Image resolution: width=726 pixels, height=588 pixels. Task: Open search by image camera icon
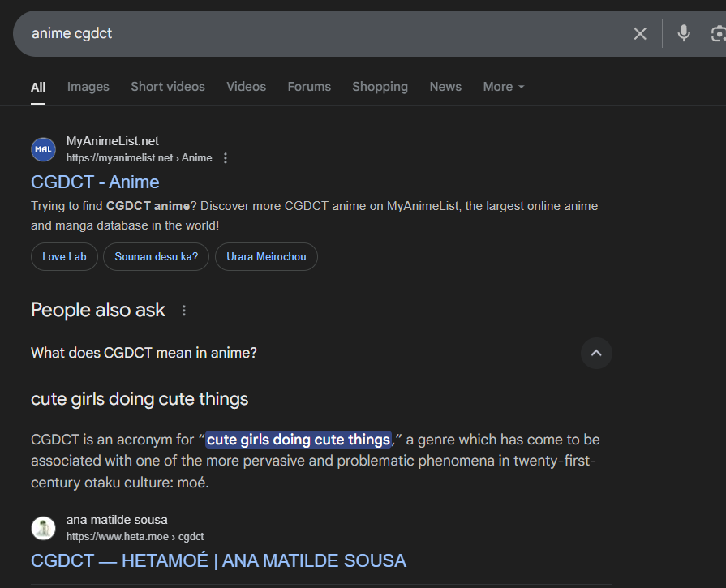tap(718, 33)
